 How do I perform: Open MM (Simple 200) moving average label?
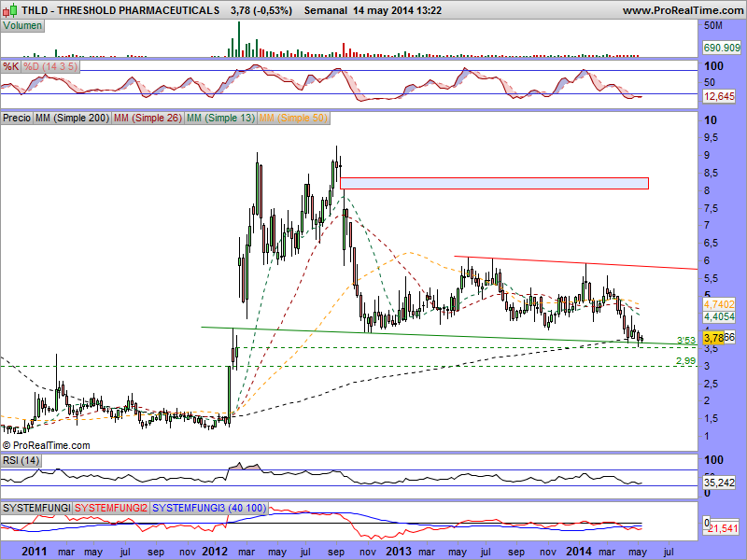(x=72, y=118)
